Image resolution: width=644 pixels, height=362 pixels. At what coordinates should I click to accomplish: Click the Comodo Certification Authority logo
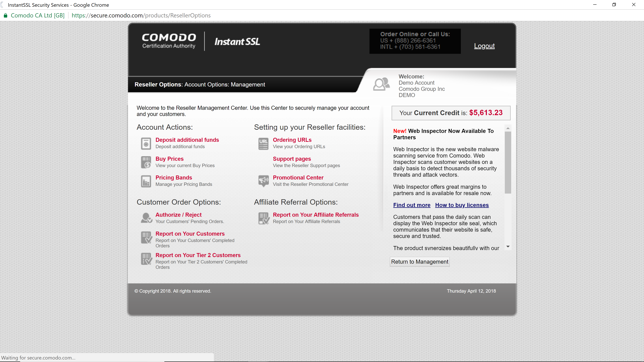point(169,41)
